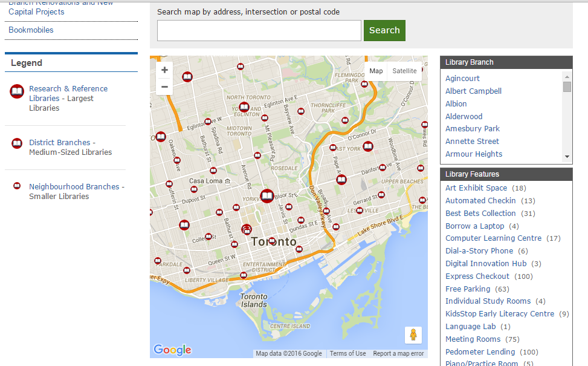This screenshot has height=366, width=588.
Task: Open Neighbourhood Branches link
Action: [74, 186]
